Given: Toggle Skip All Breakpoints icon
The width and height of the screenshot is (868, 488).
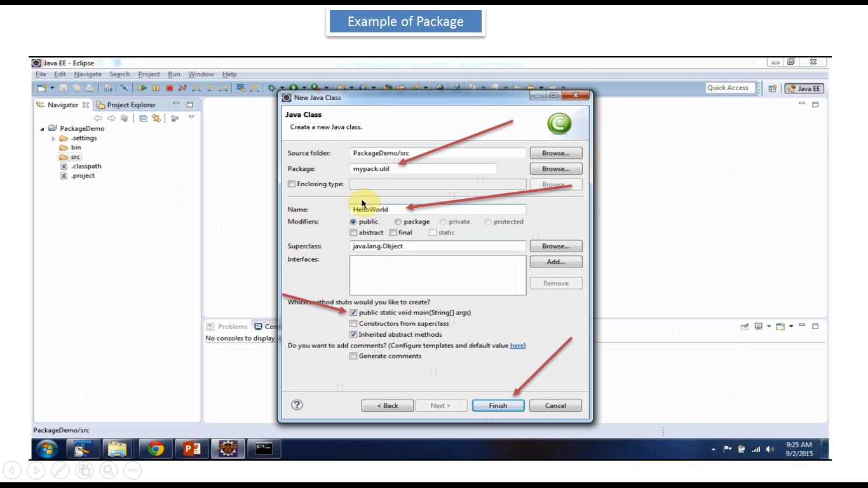Looking at the screenshot, I should click(x=125, y=88).
